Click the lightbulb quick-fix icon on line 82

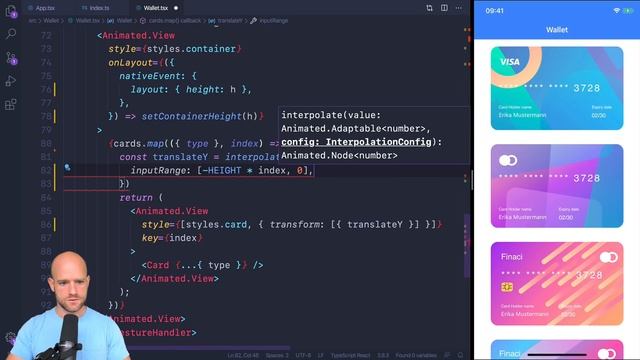click(x=67, y=167)
